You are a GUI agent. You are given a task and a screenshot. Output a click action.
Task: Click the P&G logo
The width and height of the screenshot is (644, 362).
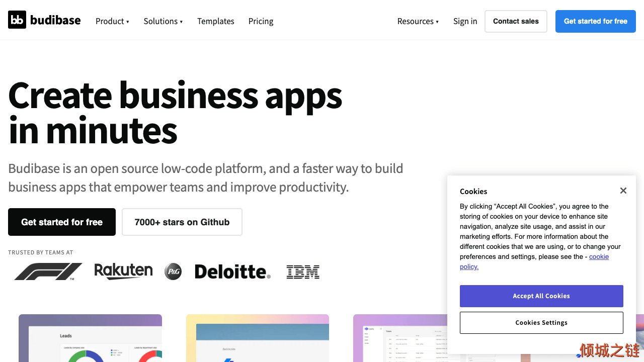pos(173,271)
